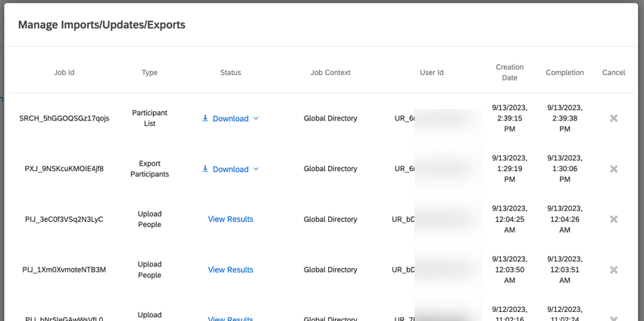The height and width of the screenshot is (321, 644).
Task: Click the Completion column header
Action: 564,73
